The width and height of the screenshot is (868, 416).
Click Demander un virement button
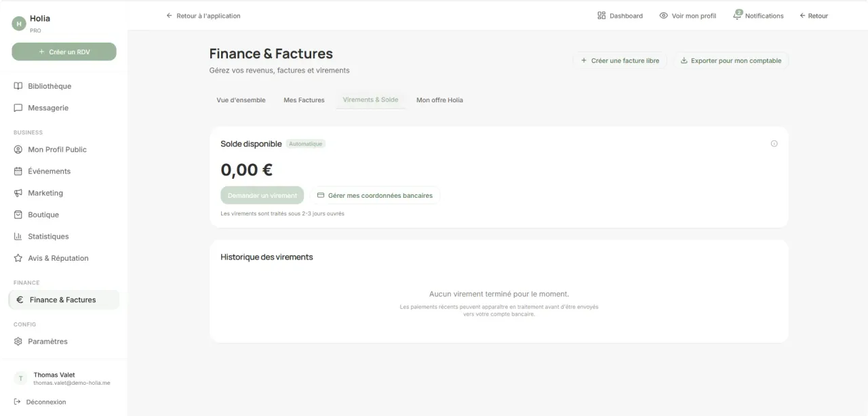(x=262, y=195)
